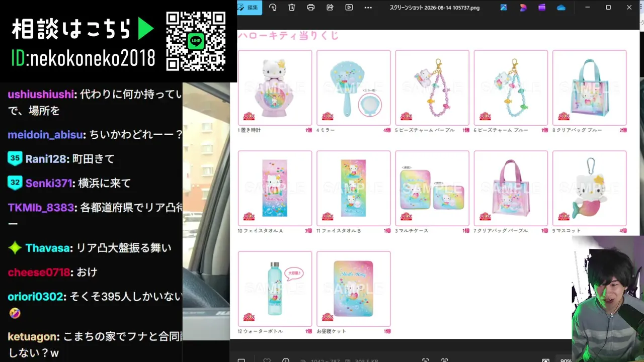Viewport: 644px width, 362px height.
Task: Click the Photos app icon in the title bar
Action: 504,8
